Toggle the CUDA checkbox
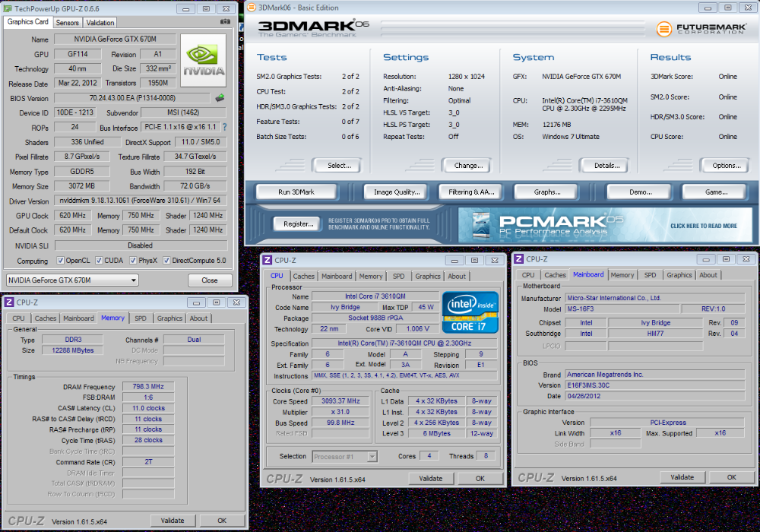This screenshot has width=760, height=532. (x=99, y=261)
